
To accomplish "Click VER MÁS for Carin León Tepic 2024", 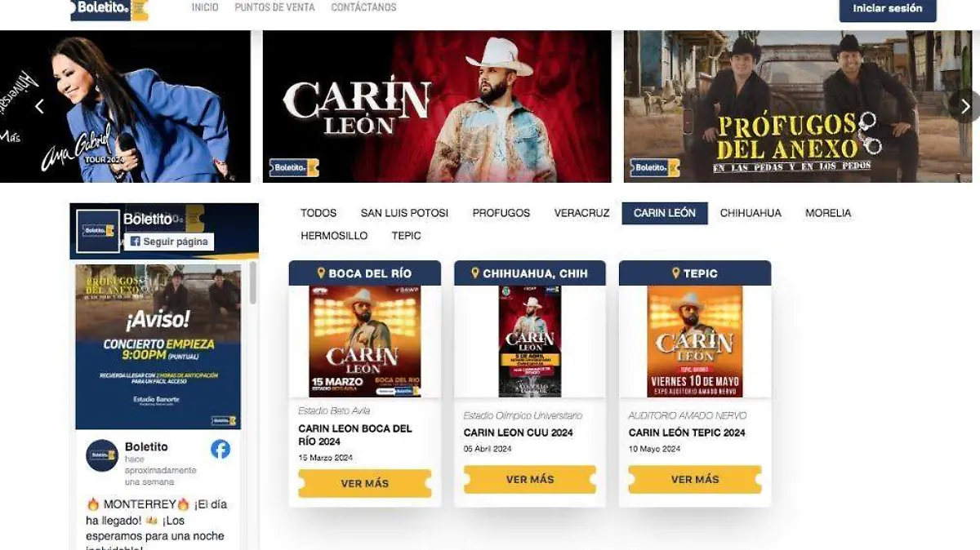I will (x=695, y=480).
